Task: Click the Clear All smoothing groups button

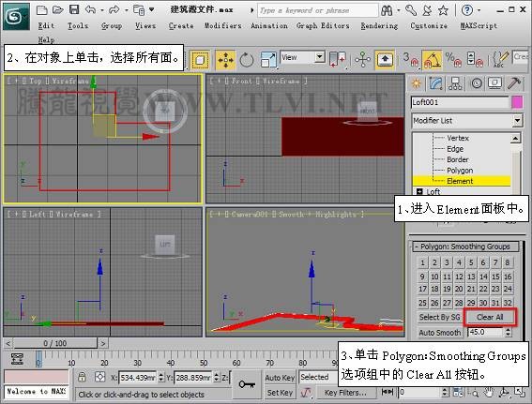Action: (x=490, y=317)
